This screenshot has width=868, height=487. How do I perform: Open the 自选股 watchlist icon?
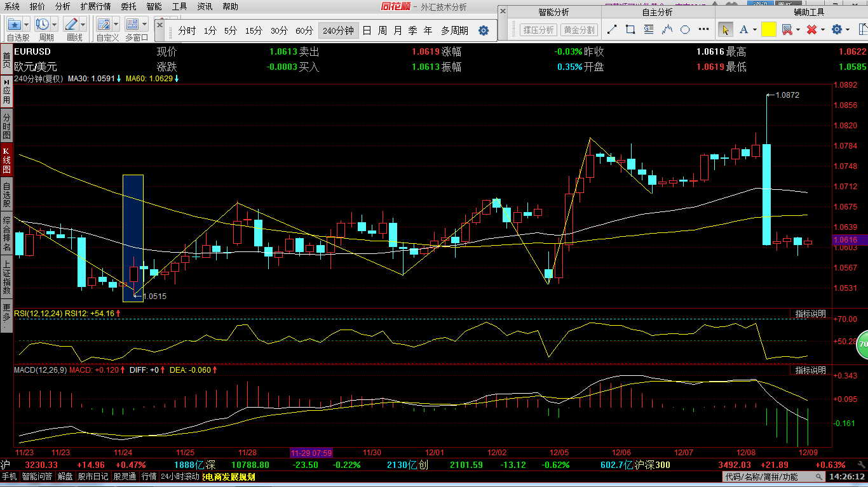14,24
